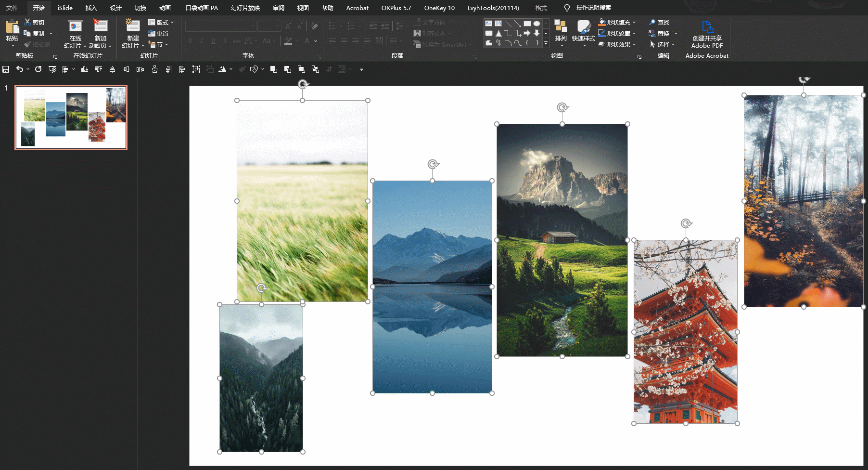This screenshot has width=868, height=470.
Task: Click the Undo arrow icon
Action: (19, 69)
